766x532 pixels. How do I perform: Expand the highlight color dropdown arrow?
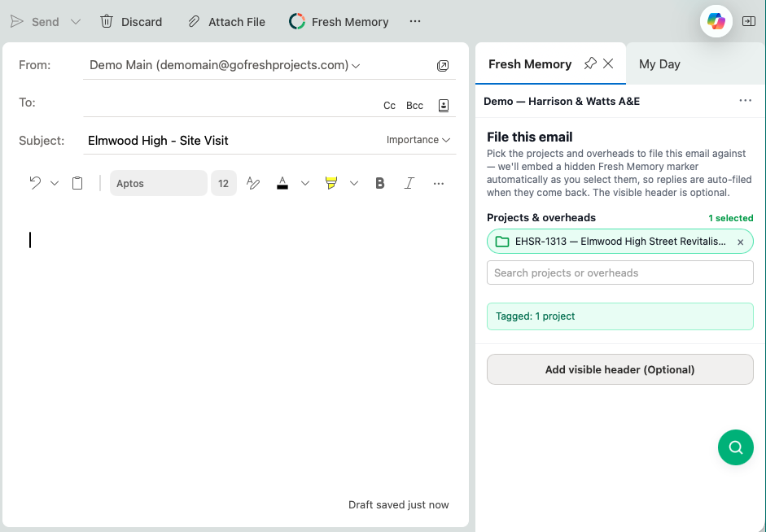pyautogui.click(x=353, y=184)
